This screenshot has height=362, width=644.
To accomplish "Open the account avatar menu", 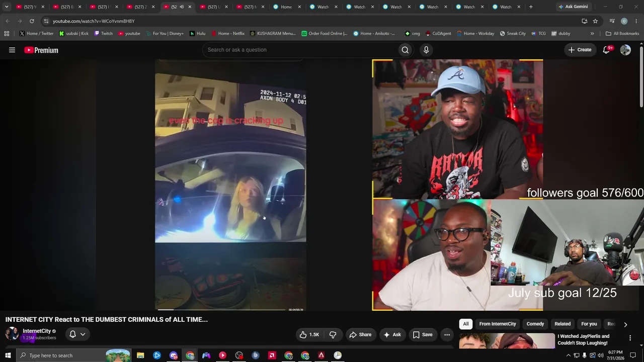I will (625, 50).
